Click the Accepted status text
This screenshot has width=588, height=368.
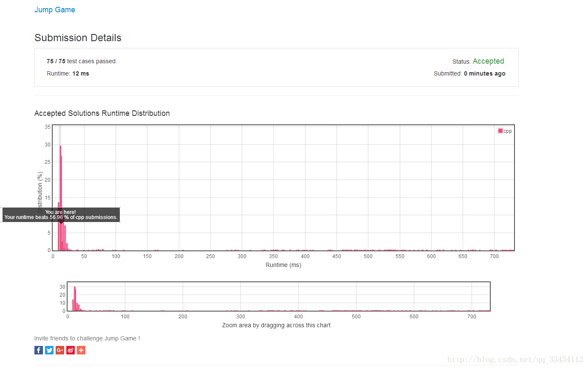click(488, 61)
